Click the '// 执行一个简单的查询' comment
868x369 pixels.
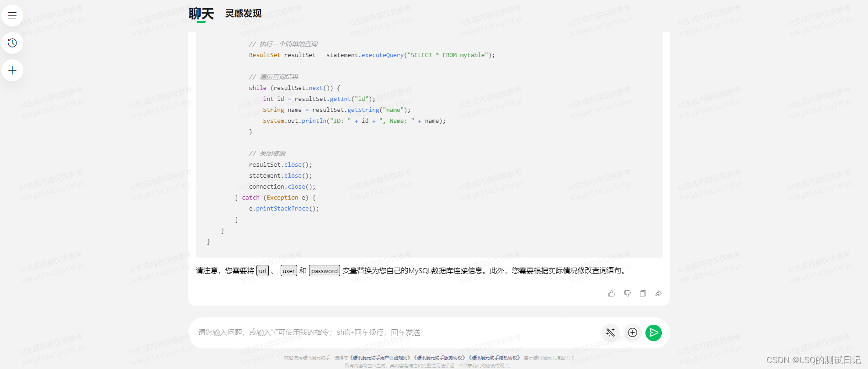283,44
